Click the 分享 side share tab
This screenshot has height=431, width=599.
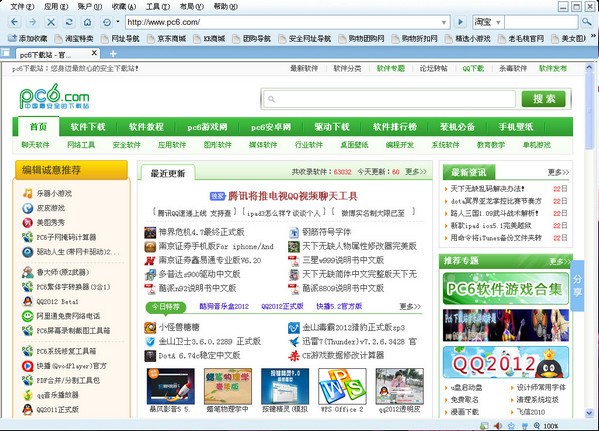tap(577, 285)
